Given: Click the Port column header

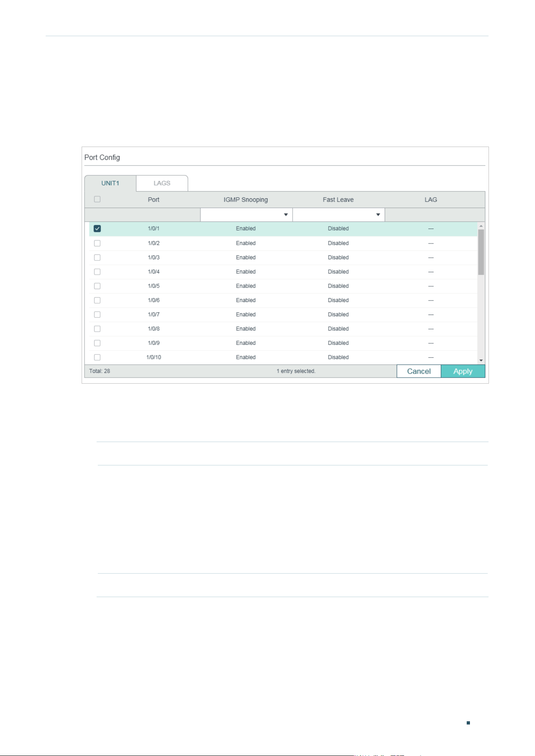Looking at the screenshot, I should [x=154, y=199].
